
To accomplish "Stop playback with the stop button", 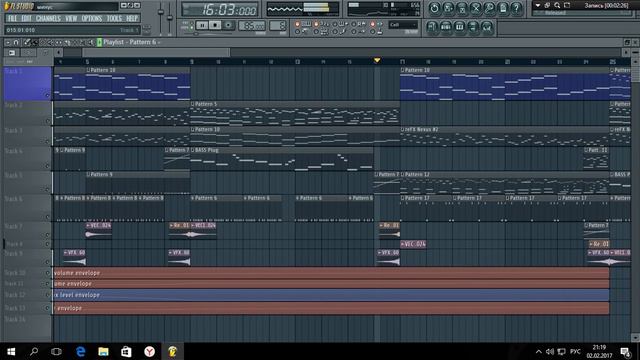I will 215,25.
